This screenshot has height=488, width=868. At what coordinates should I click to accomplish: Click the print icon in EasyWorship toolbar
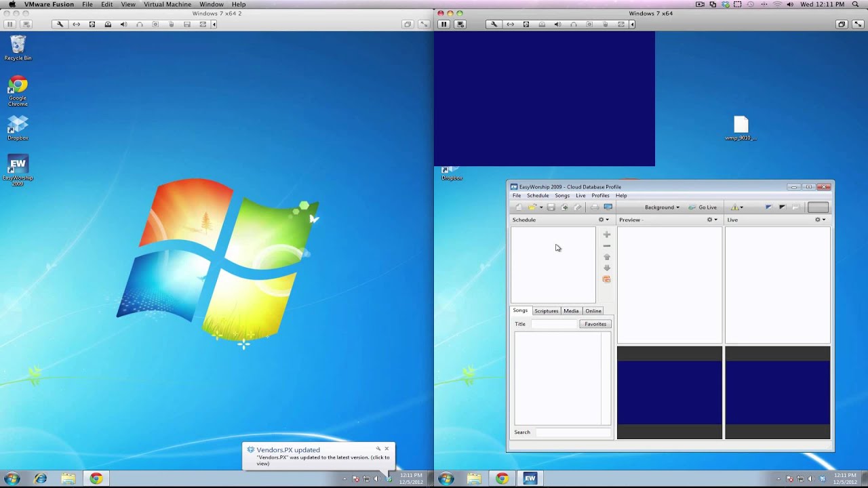coord(594,207)
